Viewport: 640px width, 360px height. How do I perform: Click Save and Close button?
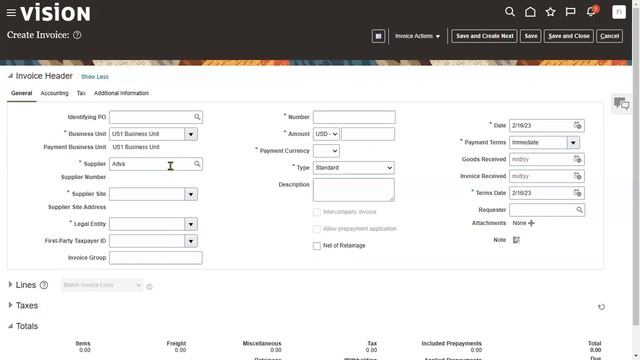pos(569,36)
